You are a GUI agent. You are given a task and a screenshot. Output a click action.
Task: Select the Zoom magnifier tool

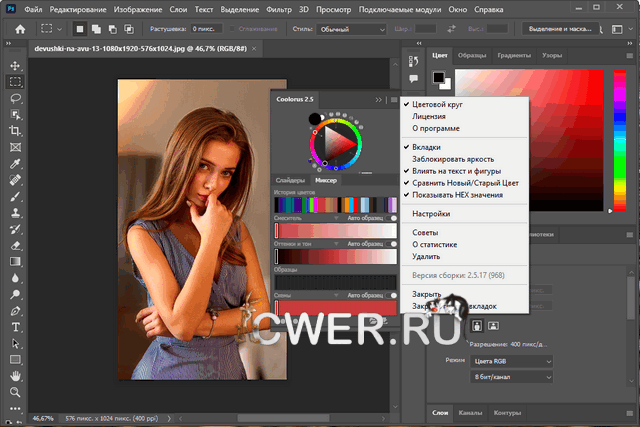click(x=15, y=391)
